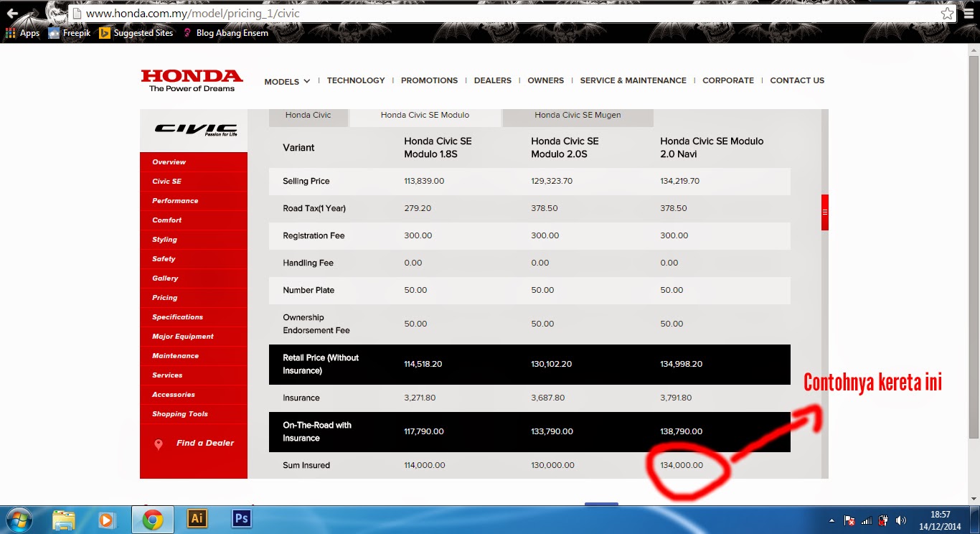Open Suggested Sites bookmark
The image size is (980, 534).
(x=136, y=33)
